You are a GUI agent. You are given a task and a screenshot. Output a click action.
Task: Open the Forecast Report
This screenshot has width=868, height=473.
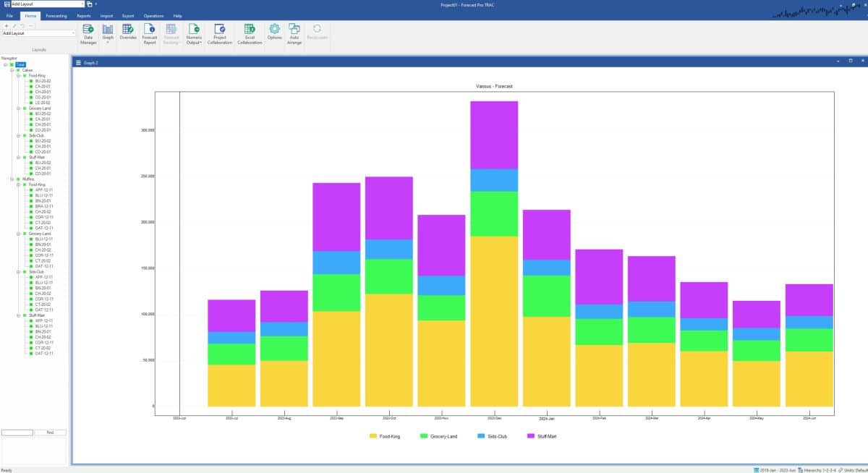coord(149,34)
